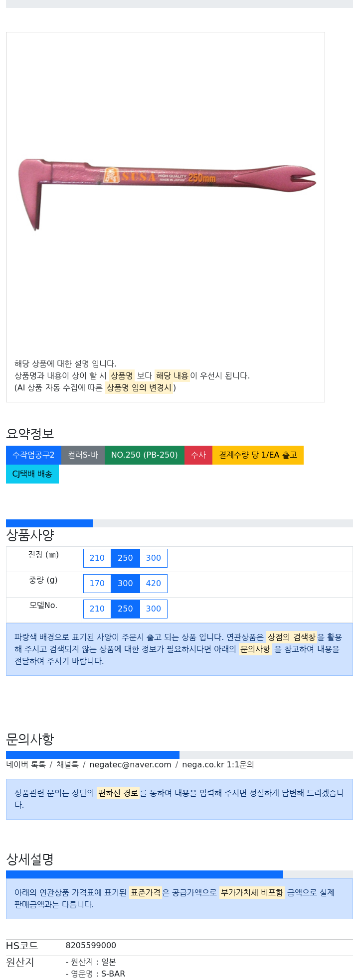Select the 수작업공구2 category tag
Screen dimensions: 359x980
[x=33, y=455]
